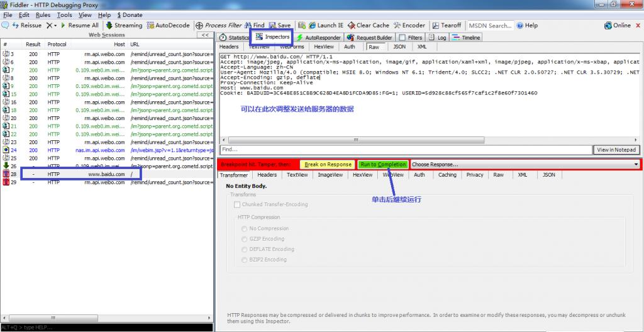Switch to the Request Builder tab
The height and width of the screenshot is (332, 644).
[370, 37]
